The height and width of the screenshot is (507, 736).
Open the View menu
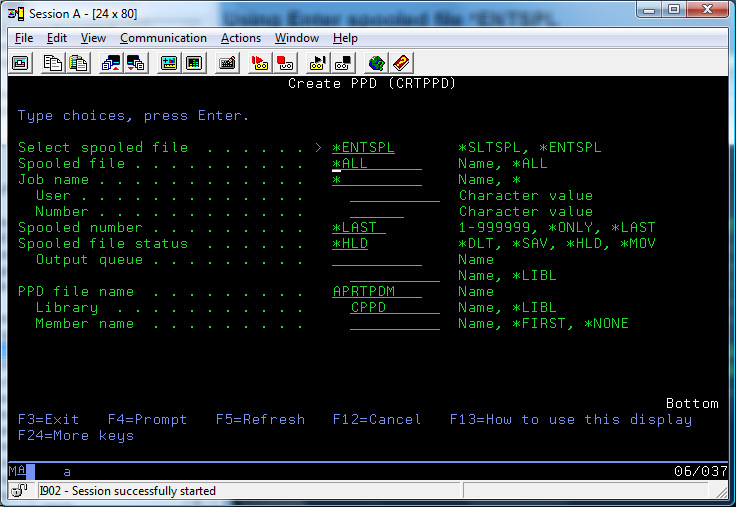tap(93, 38)
